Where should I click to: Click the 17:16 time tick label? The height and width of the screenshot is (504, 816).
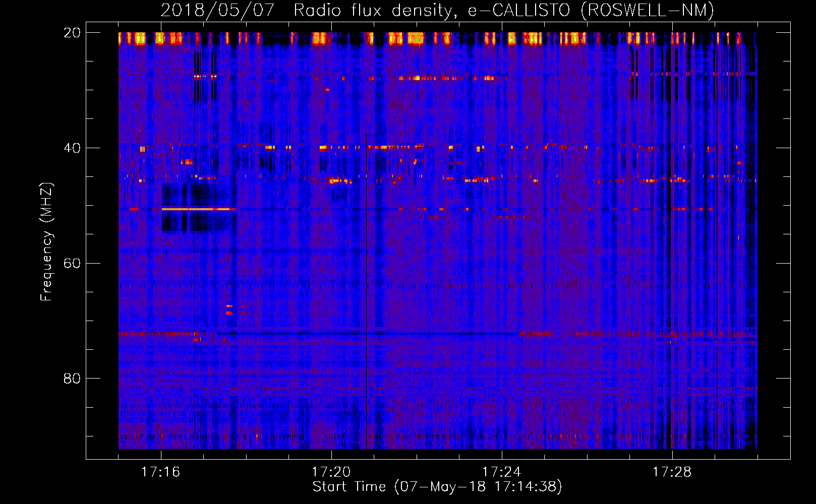161,472
